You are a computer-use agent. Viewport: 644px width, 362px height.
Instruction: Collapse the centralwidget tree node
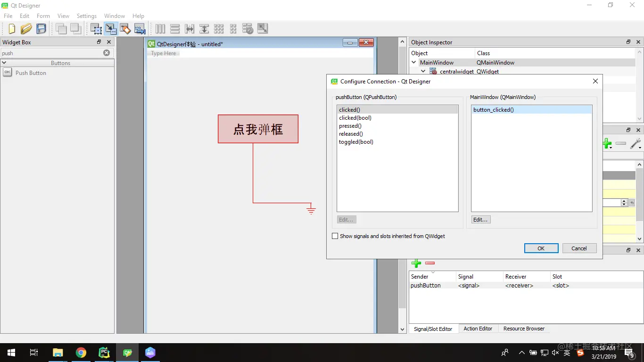pos(423,72)
